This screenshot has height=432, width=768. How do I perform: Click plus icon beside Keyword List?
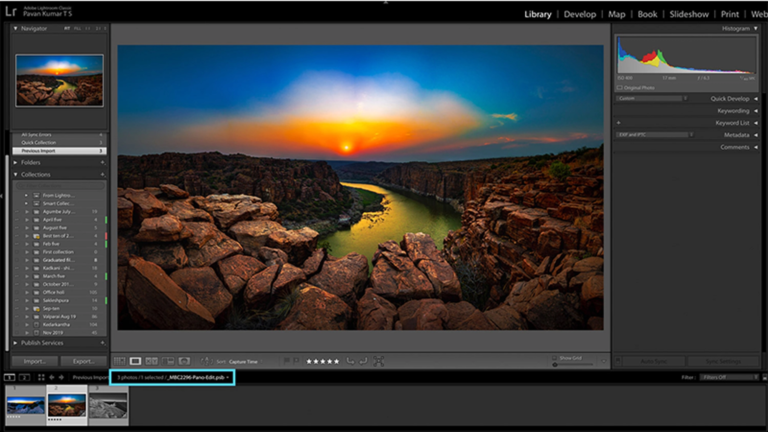click(x=619, y=123)
